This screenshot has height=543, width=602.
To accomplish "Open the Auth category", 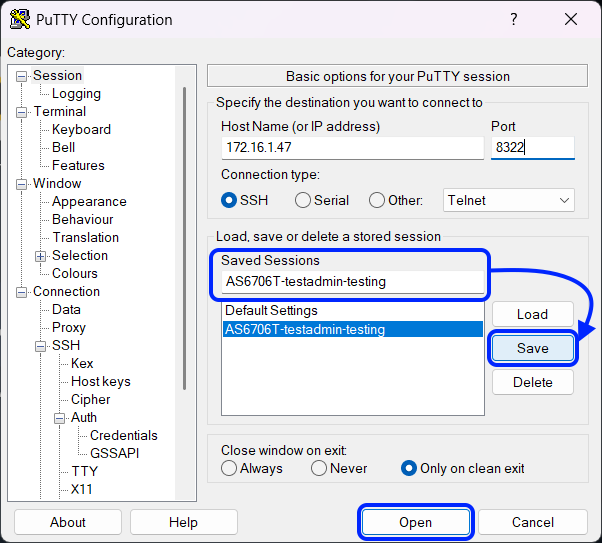I will coord(84,417).
